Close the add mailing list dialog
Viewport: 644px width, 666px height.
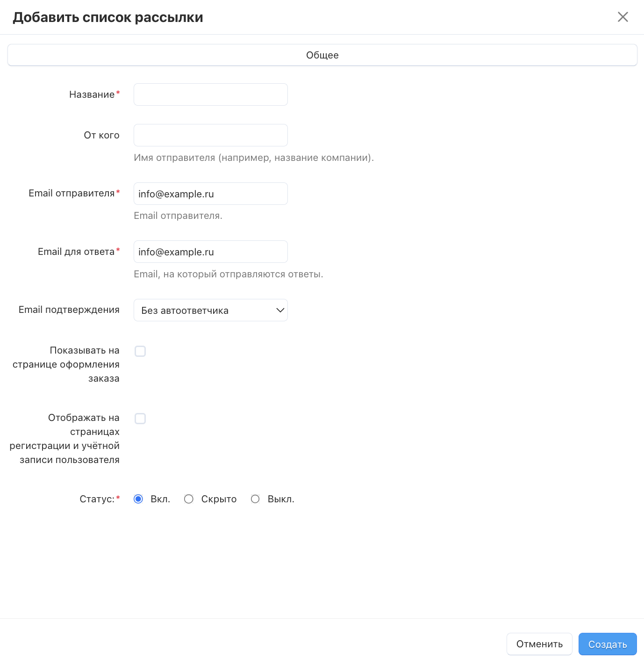point(623,17)
